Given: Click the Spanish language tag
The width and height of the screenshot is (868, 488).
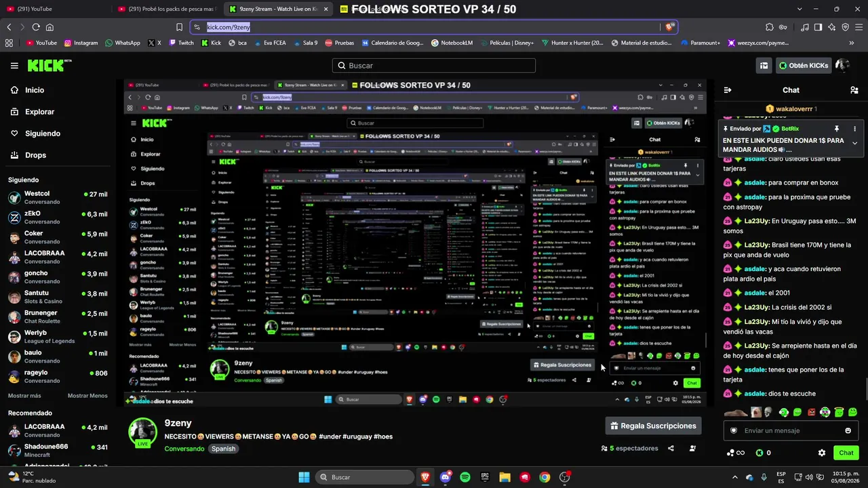Looking at the screenshot, I should (223, 449).
